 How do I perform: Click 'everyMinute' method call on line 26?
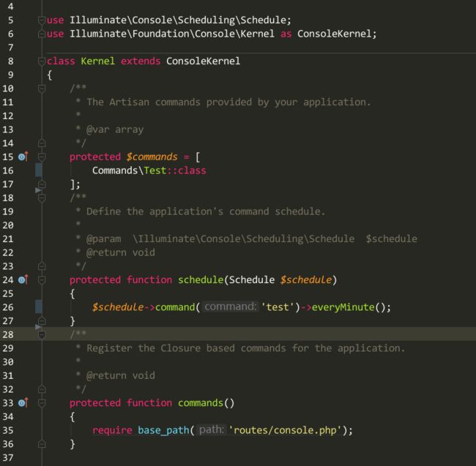tap(343, 307)
